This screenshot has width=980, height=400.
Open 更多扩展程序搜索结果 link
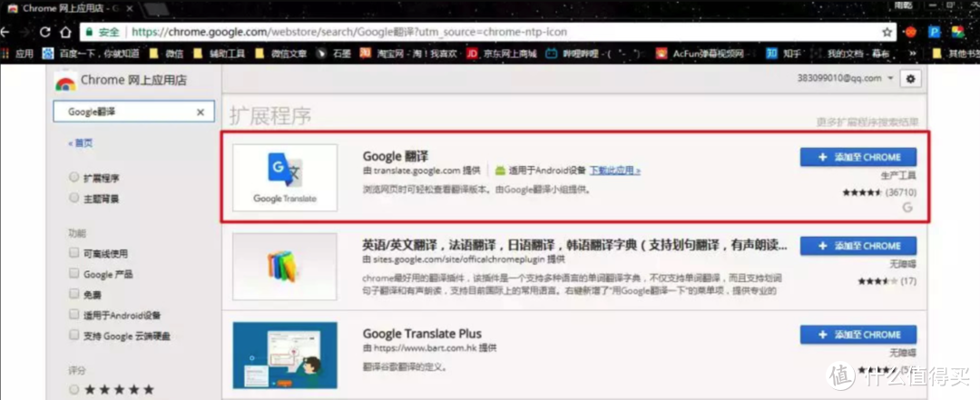(x=867, y=122)
